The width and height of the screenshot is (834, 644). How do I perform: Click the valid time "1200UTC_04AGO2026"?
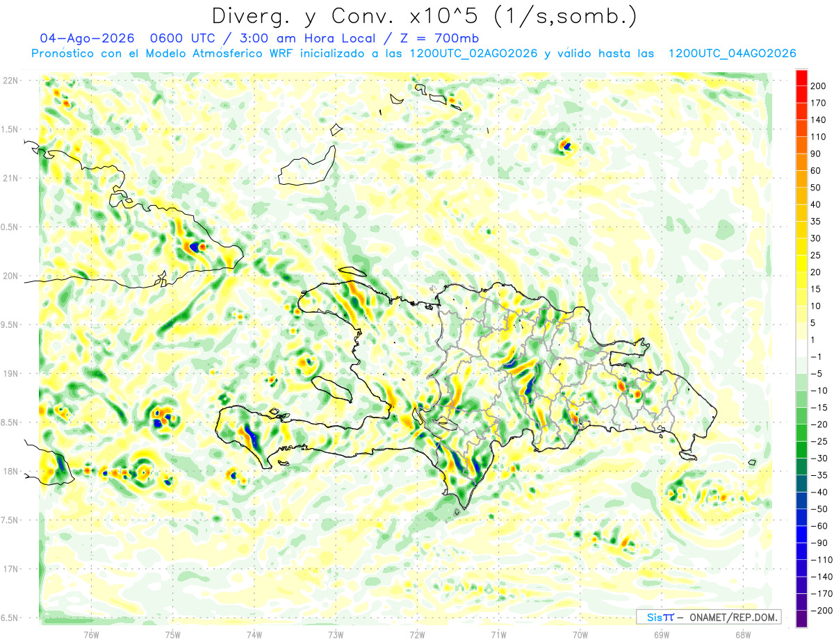tap(732, 53)
